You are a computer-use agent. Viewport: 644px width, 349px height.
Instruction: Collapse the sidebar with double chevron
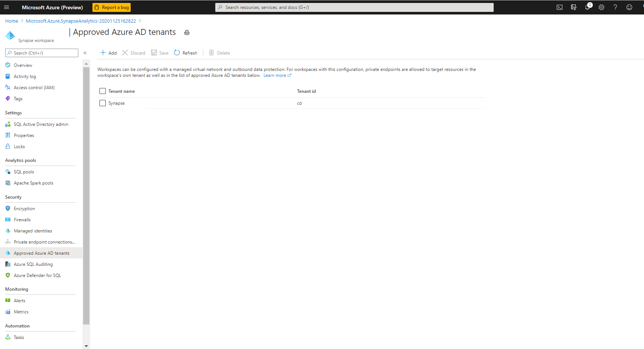85,53
